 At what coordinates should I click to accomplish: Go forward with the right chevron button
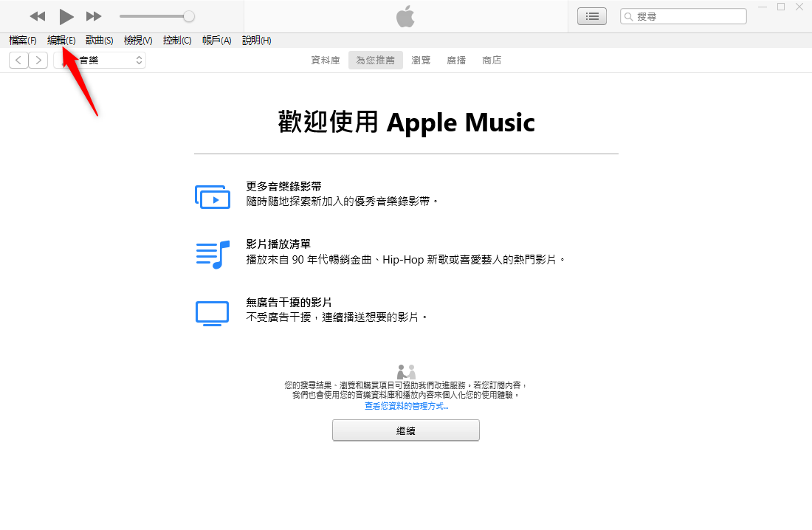click(x=38, y=60)
